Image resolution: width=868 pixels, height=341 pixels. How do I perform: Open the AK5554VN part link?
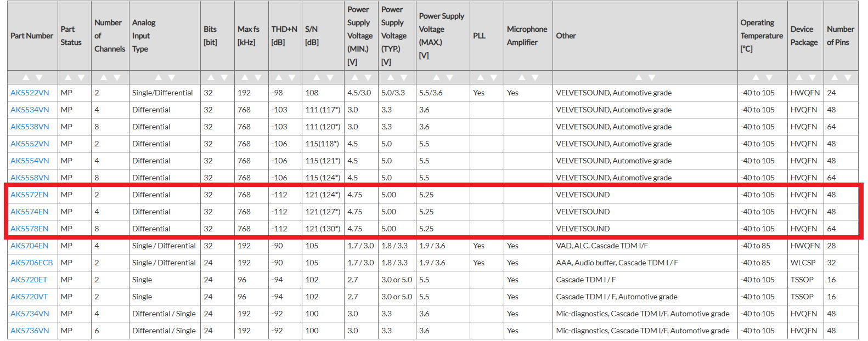point(30,161)
